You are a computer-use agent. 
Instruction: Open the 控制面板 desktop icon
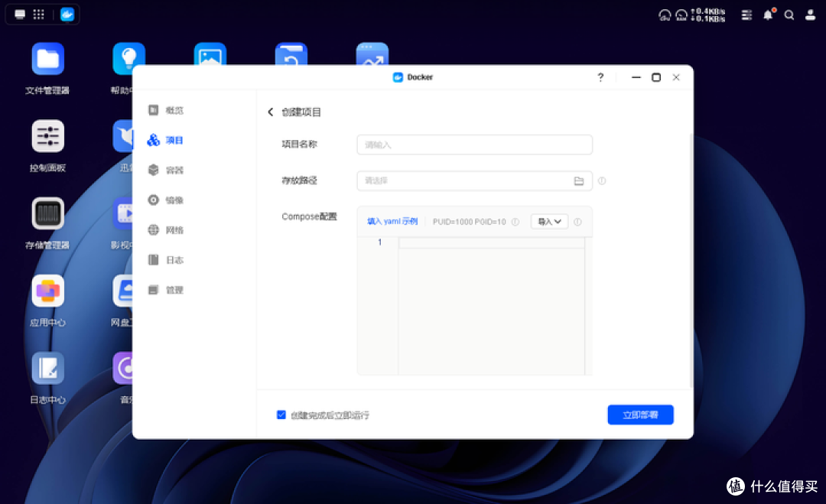47,136
